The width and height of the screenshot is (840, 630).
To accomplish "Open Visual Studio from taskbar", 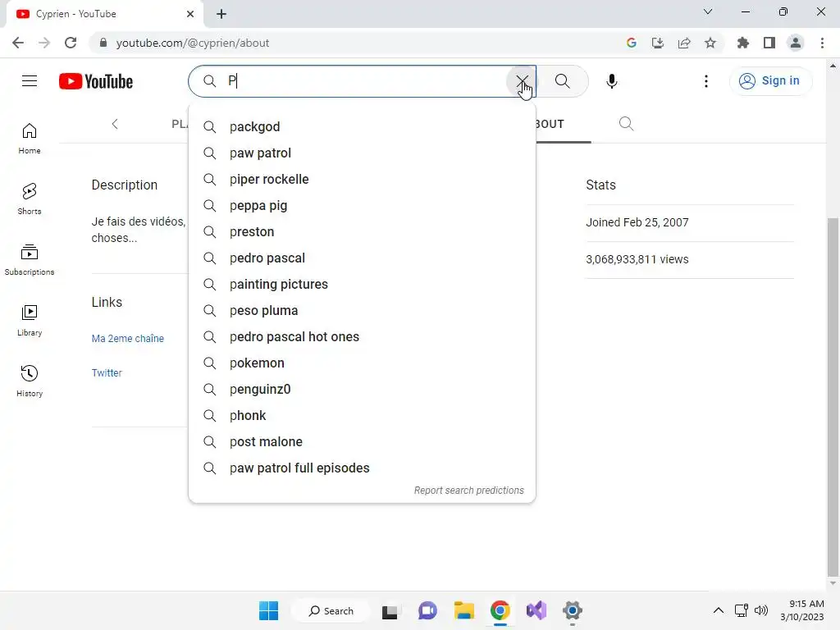I will [536, 610].
